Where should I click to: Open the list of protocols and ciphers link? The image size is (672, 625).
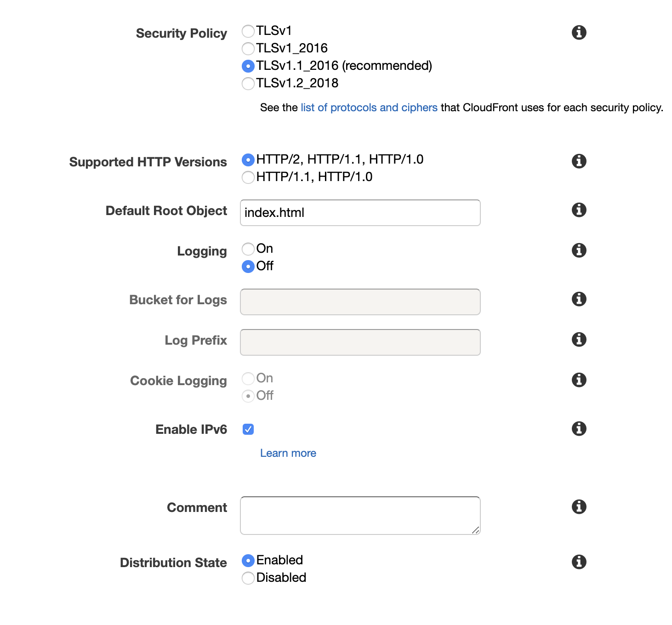coord(369,108)
